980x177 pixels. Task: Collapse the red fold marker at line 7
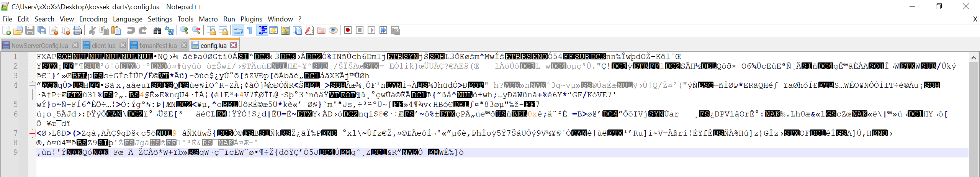pos(33,133)
